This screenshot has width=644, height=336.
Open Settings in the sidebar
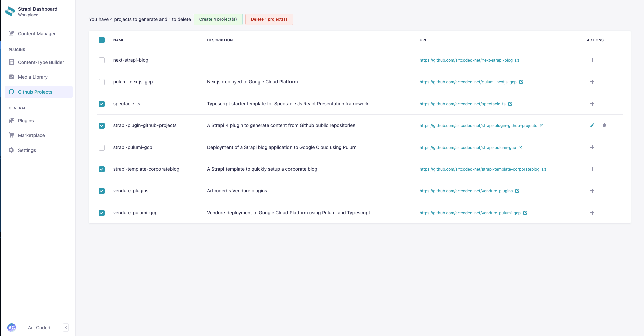point(39,150)
